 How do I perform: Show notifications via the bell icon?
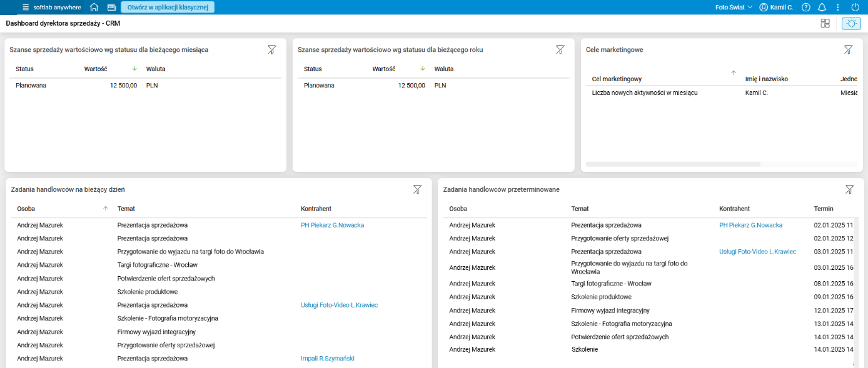[x=822, y=7]
